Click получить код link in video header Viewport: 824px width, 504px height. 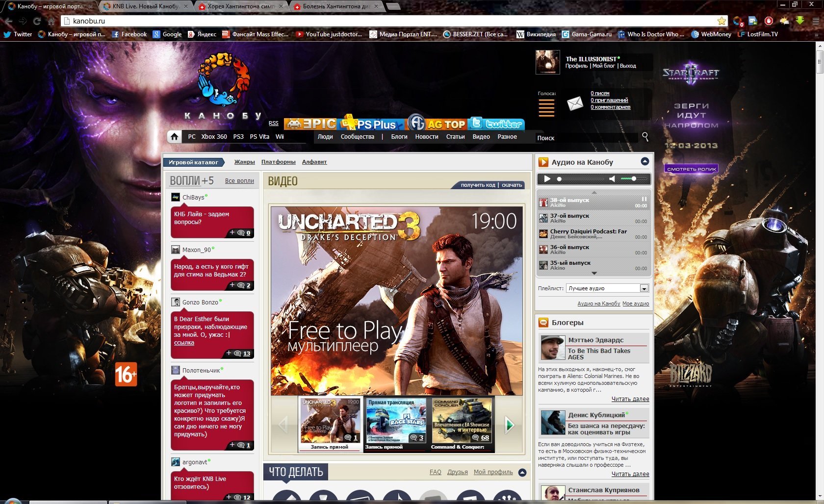tap(478, 185)
